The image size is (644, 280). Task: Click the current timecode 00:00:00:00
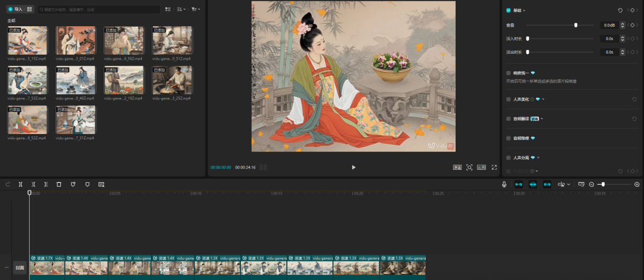pos(221,167)
